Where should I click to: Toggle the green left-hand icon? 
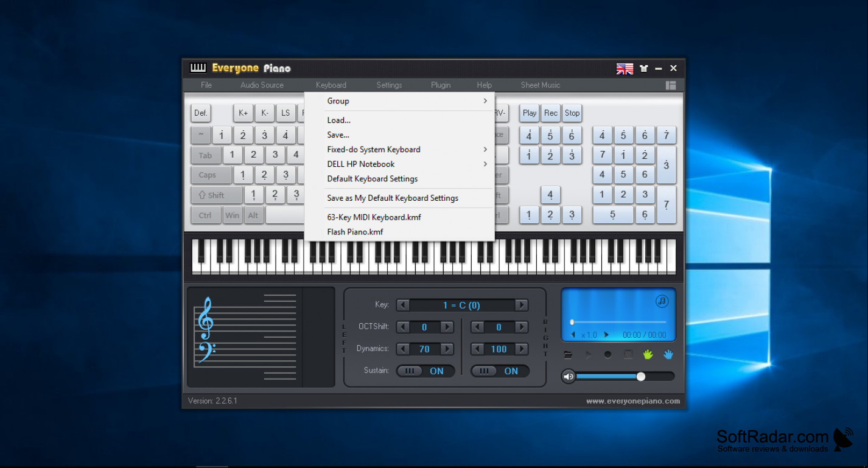click(648, 354)
